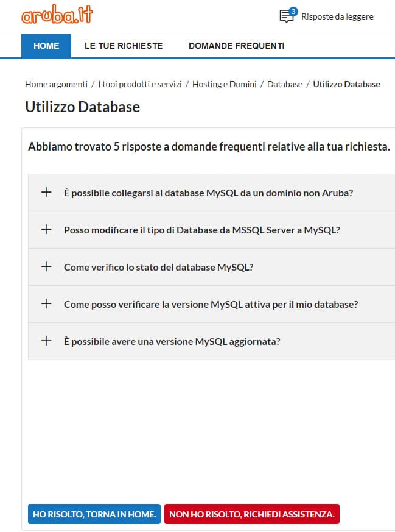The image size is (395, 532).
Task: Click the plus icon beside the active MySQL version question
Action: [x=46, y=304]
